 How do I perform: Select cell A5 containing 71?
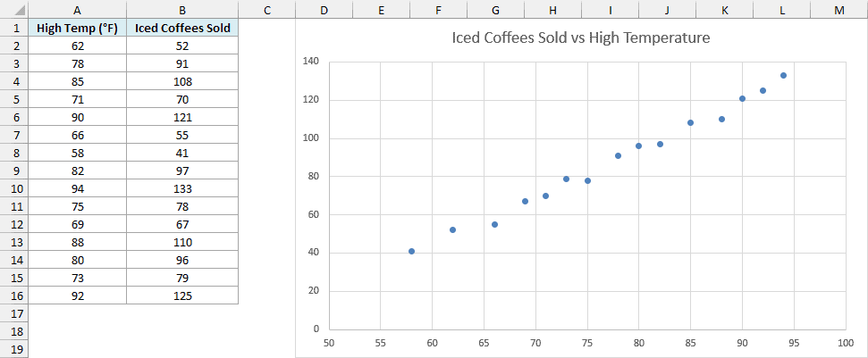[x=77, y=99]
